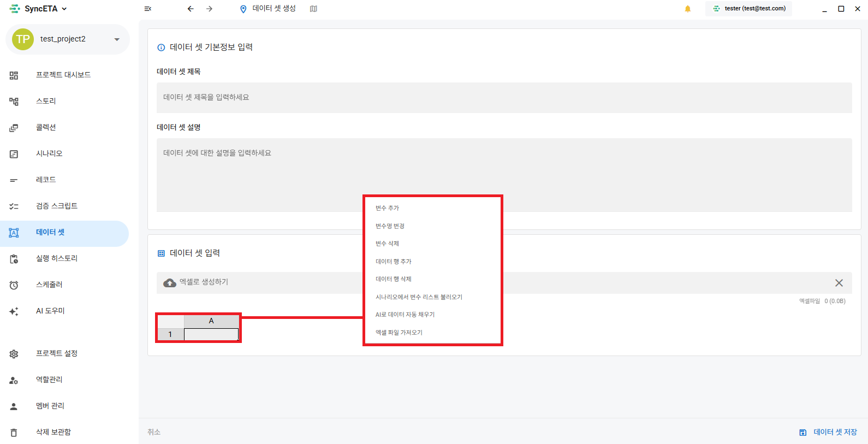Open the map icon in top bar
The width and height of the screenshot is (868, 444).
(313, 9)
